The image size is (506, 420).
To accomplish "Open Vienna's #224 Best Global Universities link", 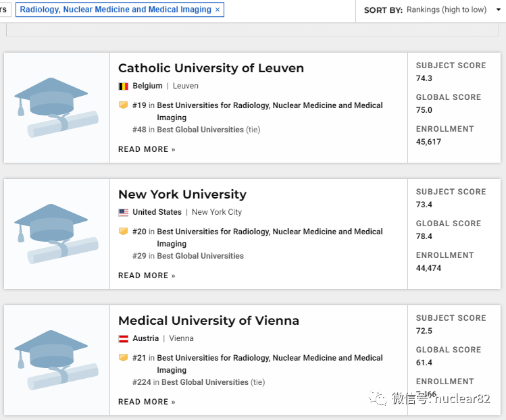I will click(x=205, y=382).
